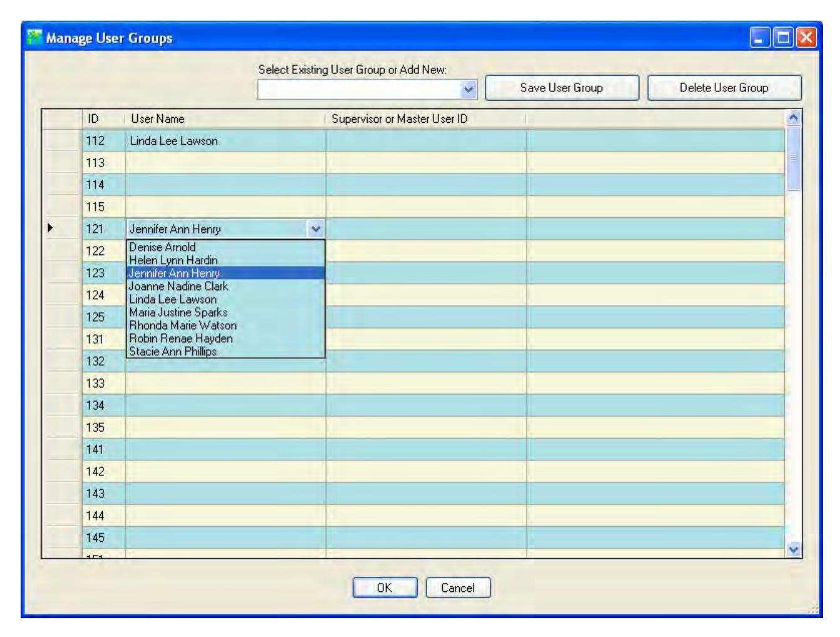Click the vertical scrollbar thumb
Screen dimensions: 840x637
(x=793, y=158)
